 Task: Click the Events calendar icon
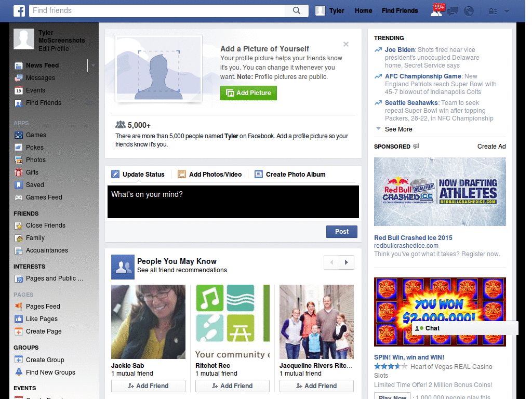click(x=19, y=90)
